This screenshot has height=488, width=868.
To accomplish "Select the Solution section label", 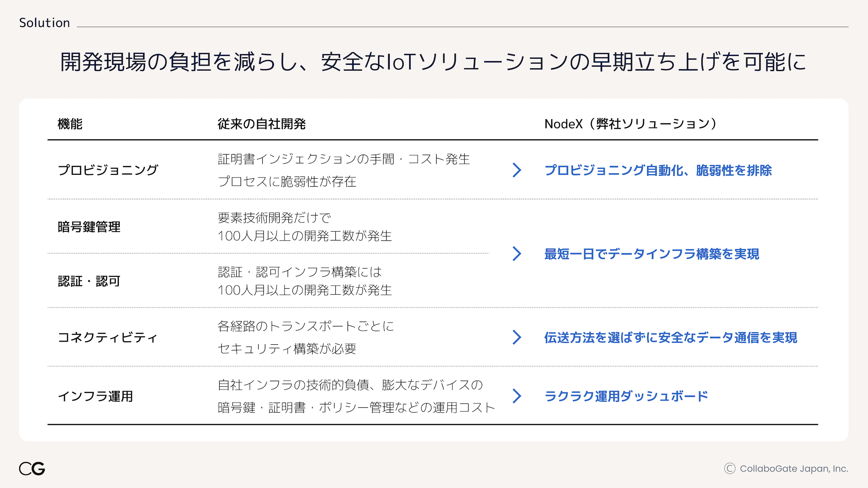I will coord(44,23).
